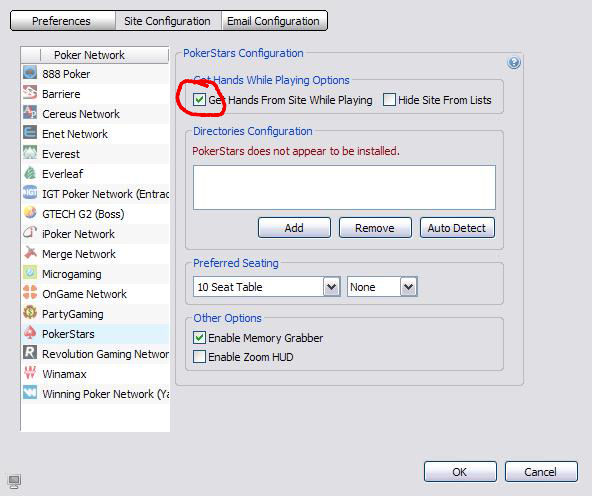Click the directories list box
This screenshot has width=592, height=496.
[x=344, y=187]
